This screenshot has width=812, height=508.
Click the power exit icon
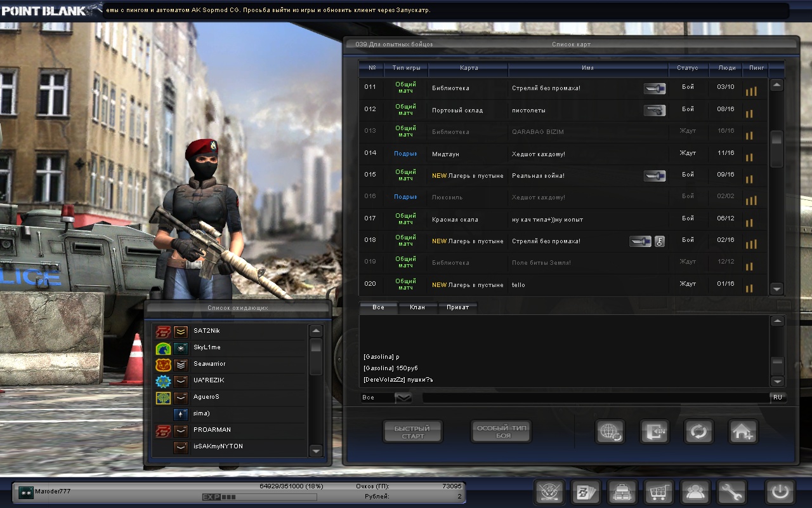point(780,491)
